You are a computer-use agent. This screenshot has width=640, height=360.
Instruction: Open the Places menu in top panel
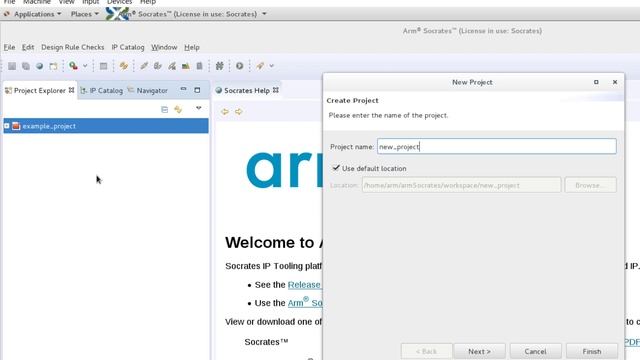pyautogui.click(x=84, y=14)
